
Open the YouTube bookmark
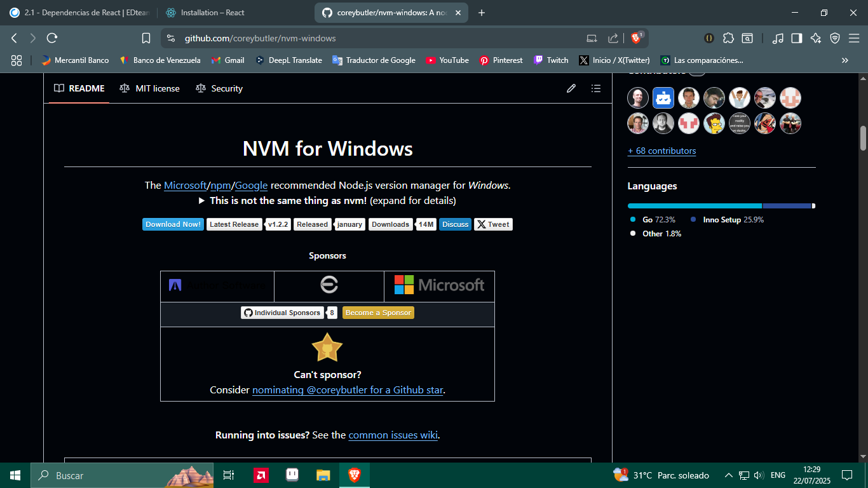click(447, 60)
